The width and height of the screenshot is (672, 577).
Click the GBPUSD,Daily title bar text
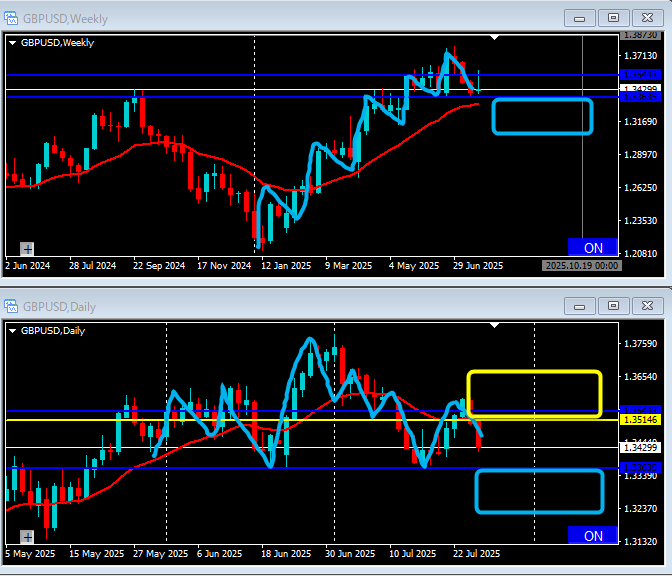(59, 307)
